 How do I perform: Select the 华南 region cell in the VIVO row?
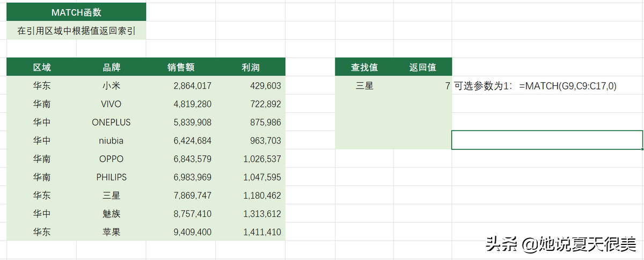(42, 104)
